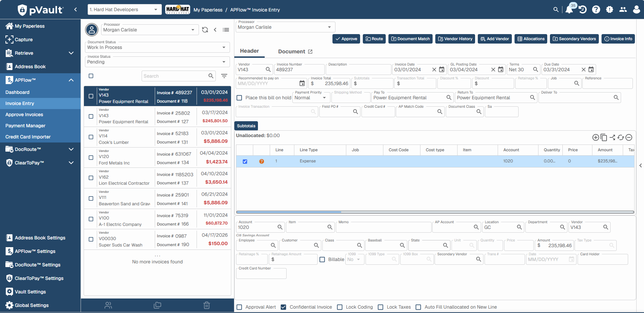Enable the Lock Coding checkbox
This screenshot has width=644, height=313.
coord(340,307)
